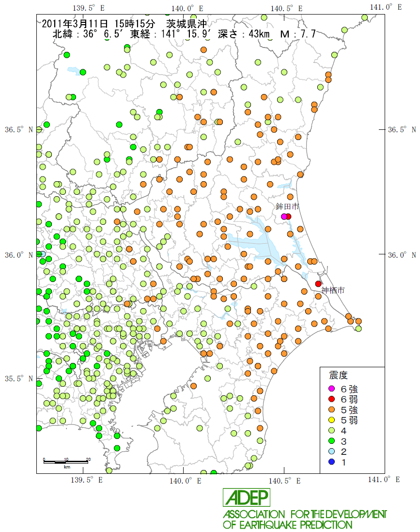Click the bottom 140.0° E axis label
420x532 pixels.
(185, 481)
